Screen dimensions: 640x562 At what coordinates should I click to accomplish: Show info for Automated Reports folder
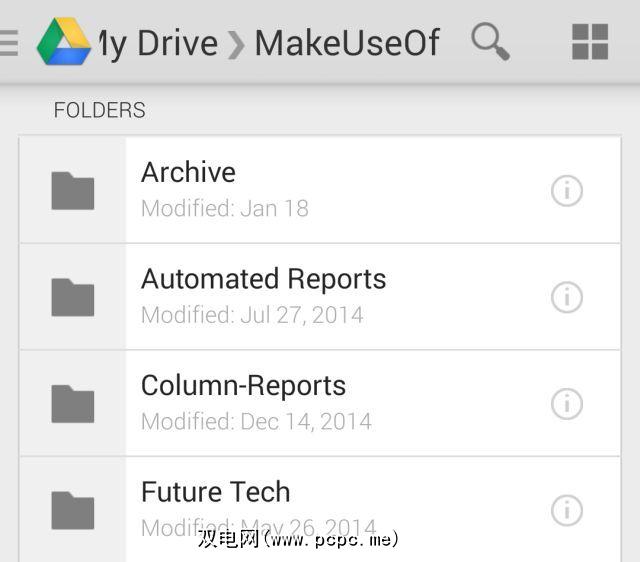coord(567,297)
